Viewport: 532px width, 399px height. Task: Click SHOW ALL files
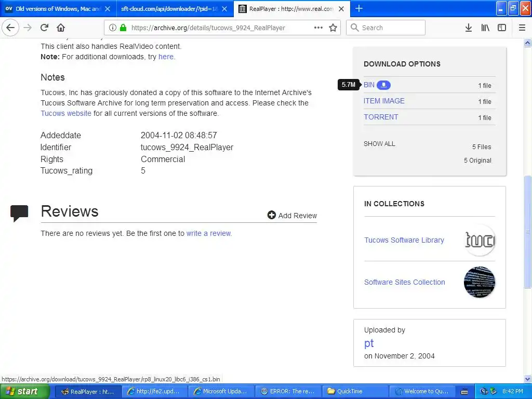379,144
